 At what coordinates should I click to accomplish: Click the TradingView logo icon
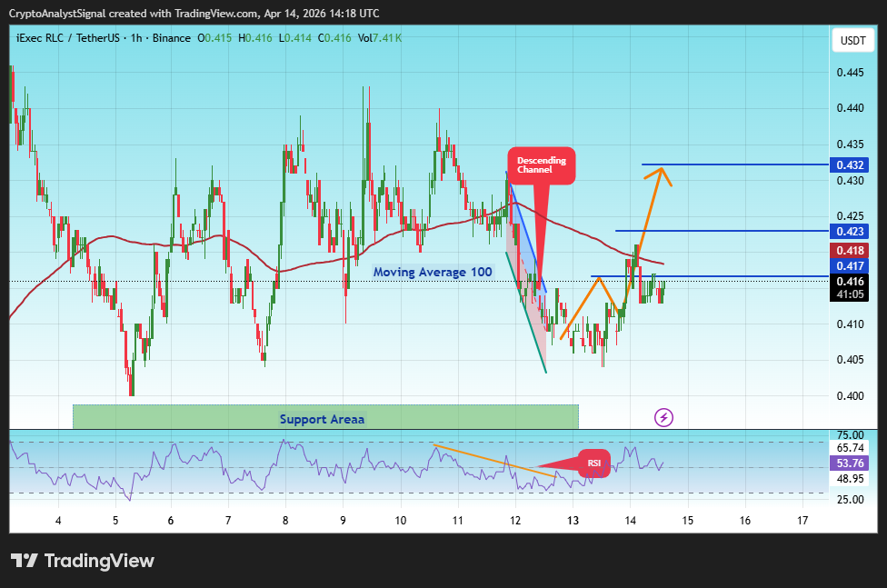(24, 561)
